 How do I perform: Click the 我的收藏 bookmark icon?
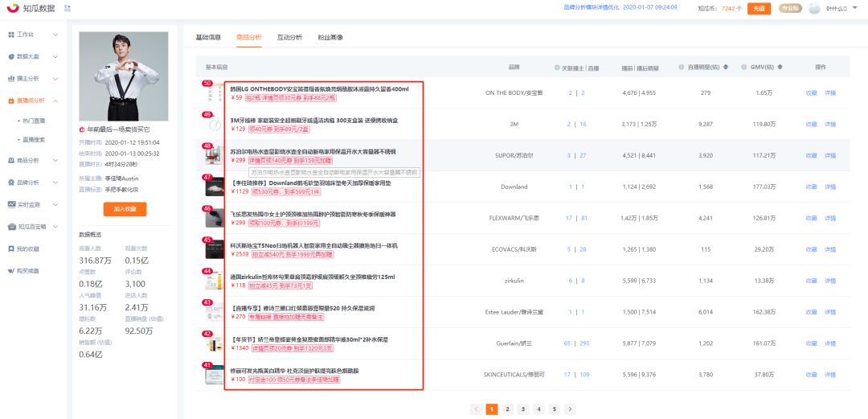pos(11,249)
